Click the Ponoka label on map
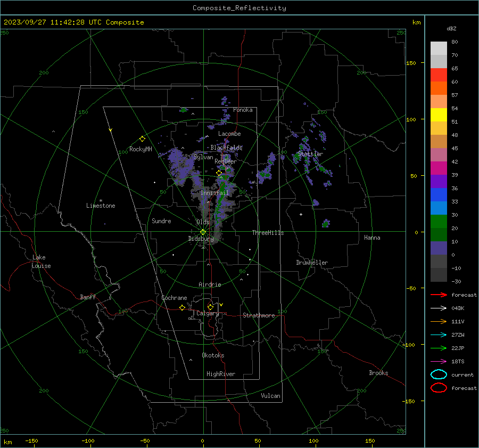 click(x=243, y=110)
